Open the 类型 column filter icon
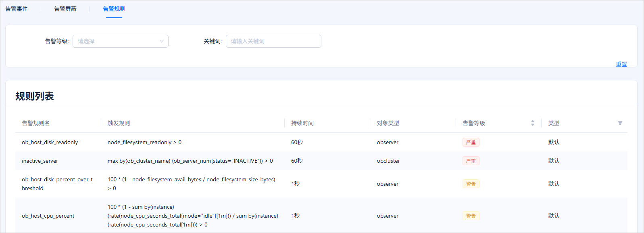The image size is (644, 233). (620, 123)
